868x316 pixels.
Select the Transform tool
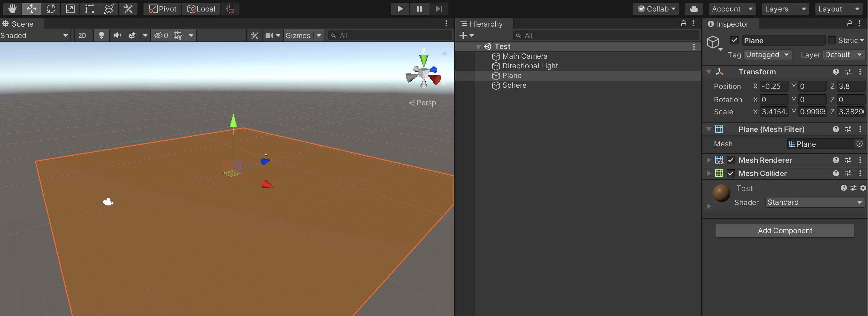tap(109, 9)
